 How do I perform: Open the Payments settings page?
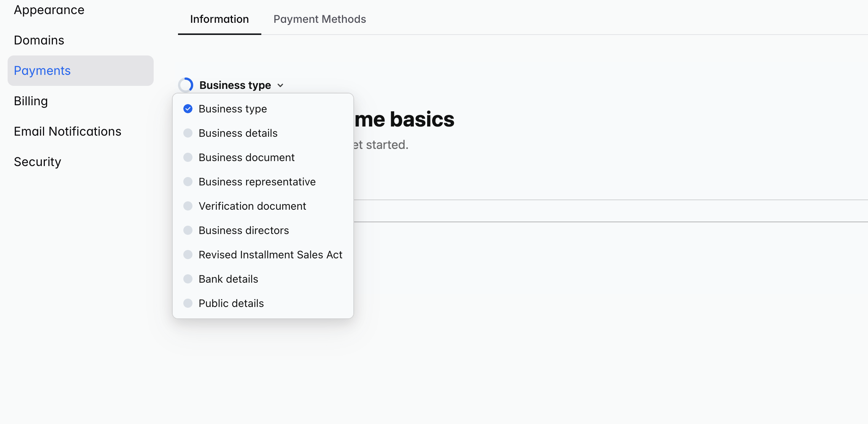(x=42, y=70)
